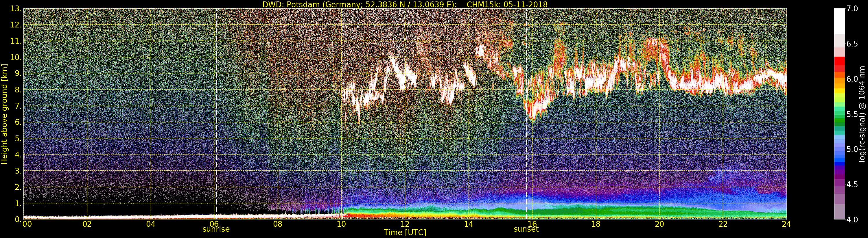Click the time axis tick label 10
The width and height of the screenshot is (868, 238).
(x=341, y=224)
